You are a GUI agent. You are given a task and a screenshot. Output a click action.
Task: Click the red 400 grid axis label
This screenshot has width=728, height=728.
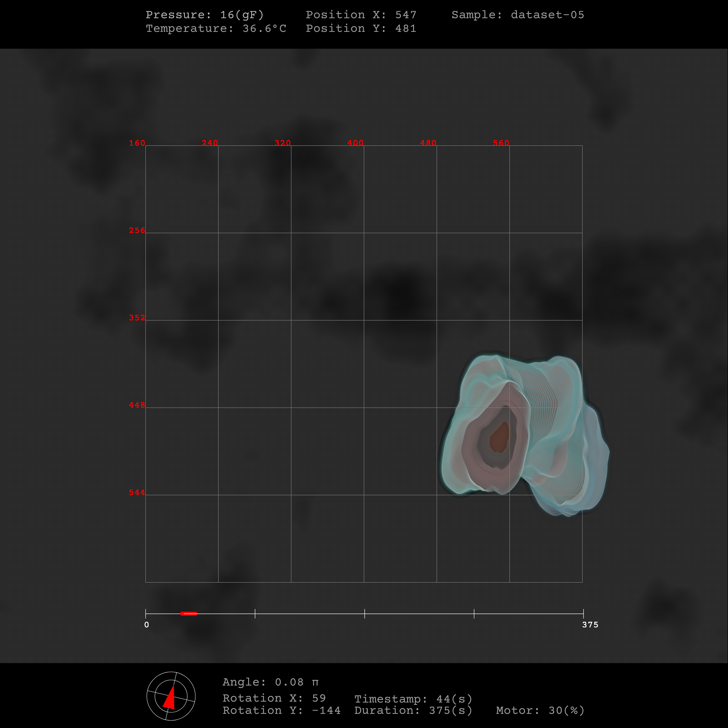click(355, 143)
